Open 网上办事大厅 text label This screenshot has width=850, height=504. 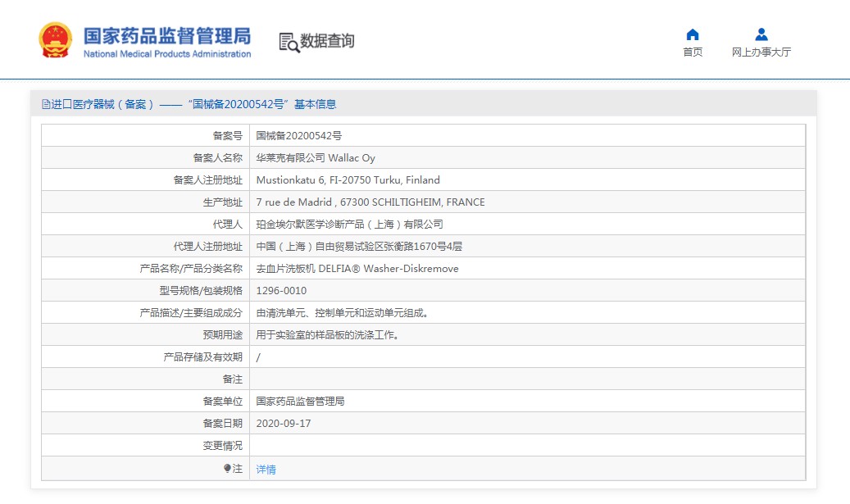click(x=761, y=52)
